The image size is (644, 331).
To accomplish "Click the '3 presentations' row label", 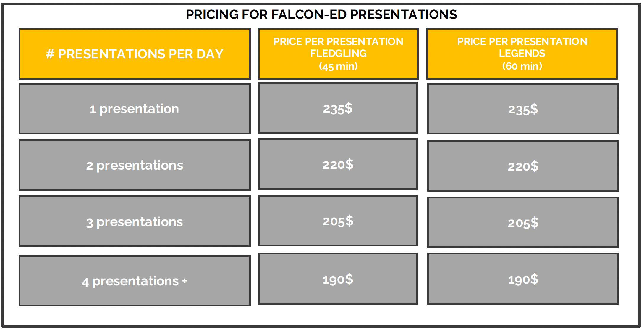I will [135, 222].
